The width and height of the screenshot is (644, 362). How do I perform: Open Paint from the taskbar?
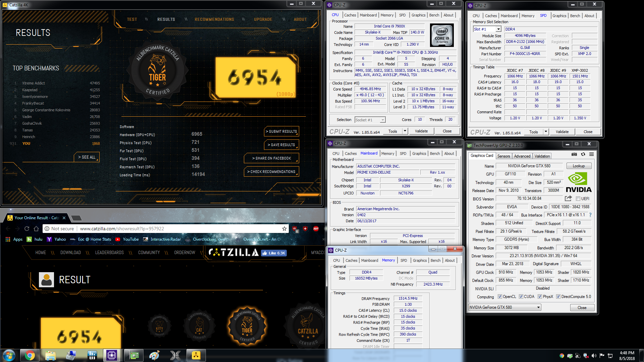pos(154,355)
